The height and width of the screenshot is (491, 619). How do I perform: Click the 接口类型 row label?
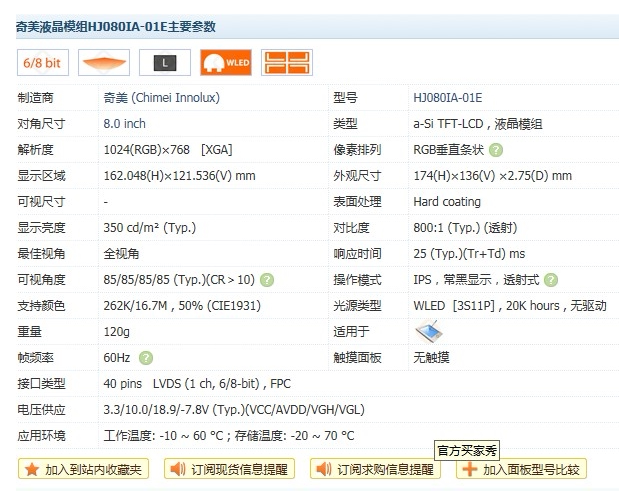coord(41,384)
